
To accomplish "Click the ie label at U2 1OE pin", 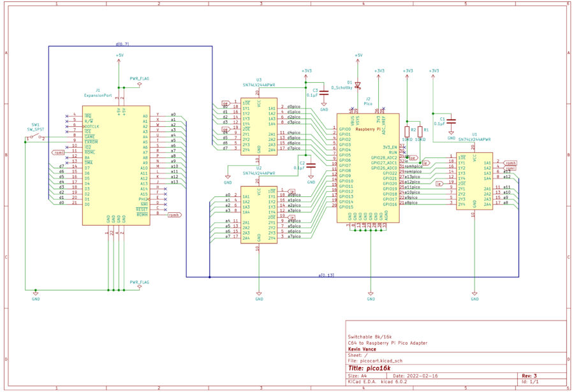I will (x=291, y=191).
